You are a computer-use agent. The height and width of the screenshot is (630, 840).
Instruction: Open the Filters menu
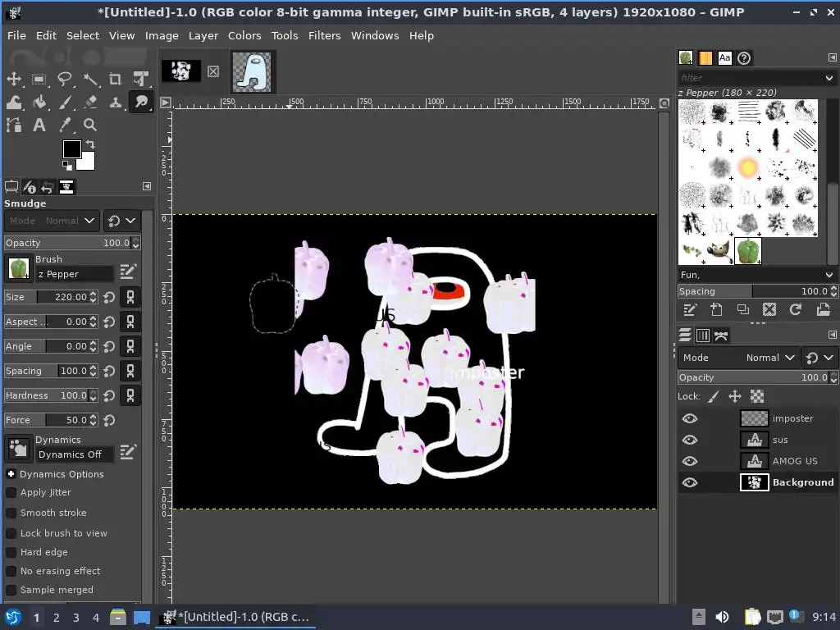[x=324, y=35]
